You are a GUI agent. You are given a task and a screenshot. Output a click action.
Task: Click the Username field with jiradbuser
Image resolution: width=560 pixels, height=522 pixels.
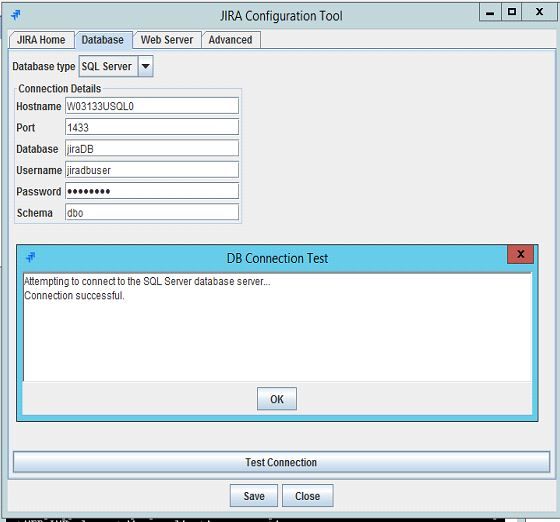152,170
